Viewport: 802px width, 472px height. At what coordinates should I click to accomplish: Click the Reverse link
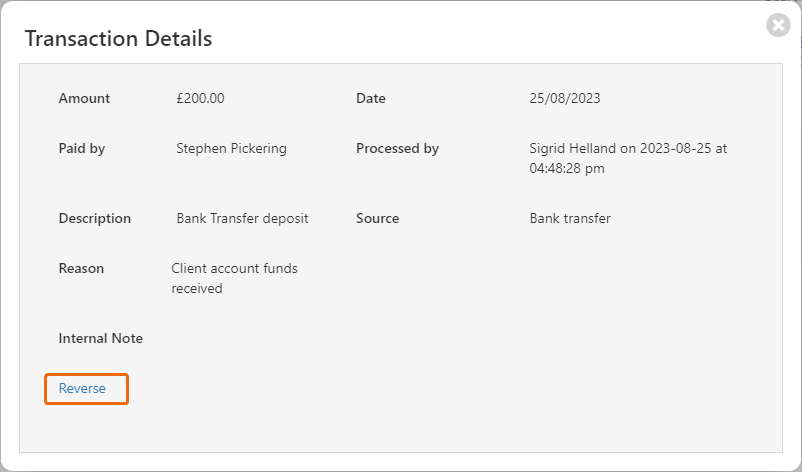pyautogui.click(x=82, y=389)
